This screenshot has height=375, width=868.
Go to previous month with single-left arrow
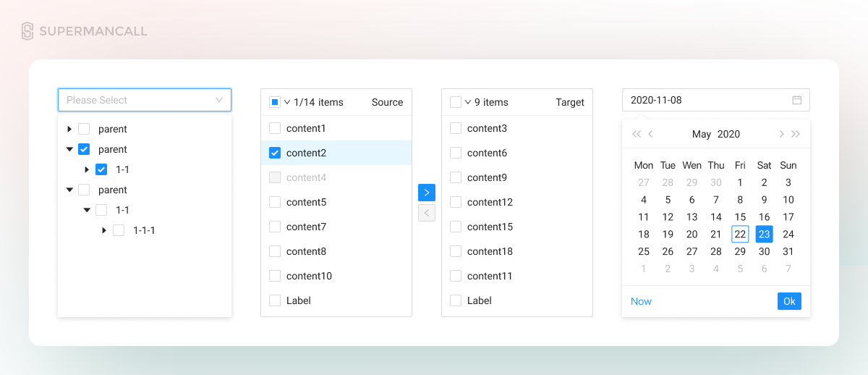point(650,134)
